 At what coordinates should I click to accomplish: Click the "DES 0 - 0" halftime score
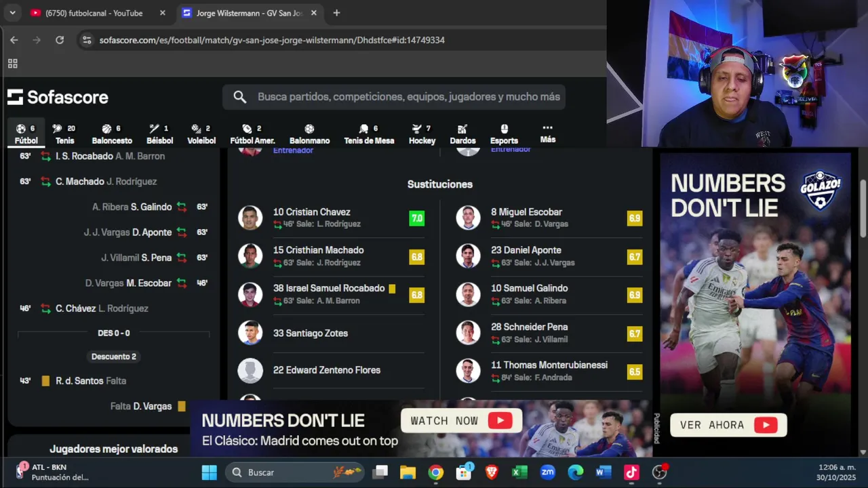114,333
